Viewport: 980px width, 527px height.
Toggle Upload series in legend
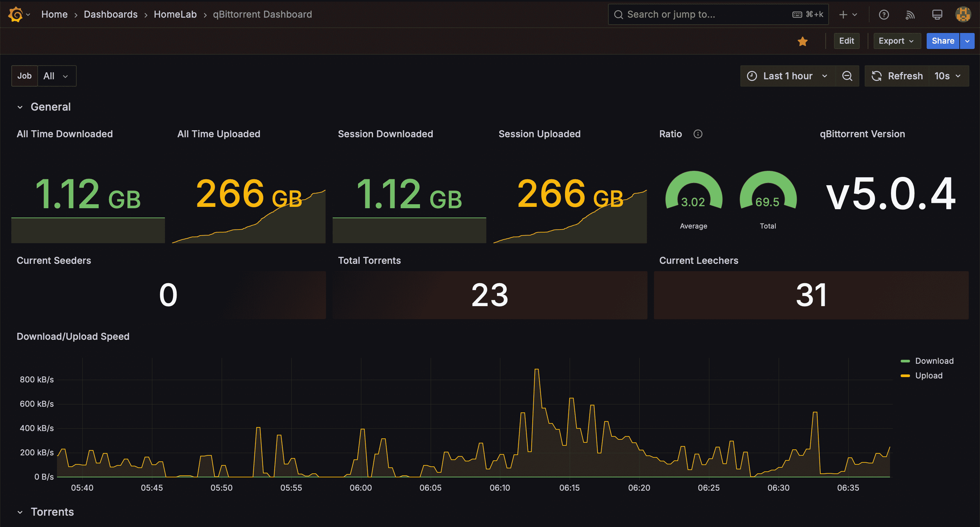point(922,376)
